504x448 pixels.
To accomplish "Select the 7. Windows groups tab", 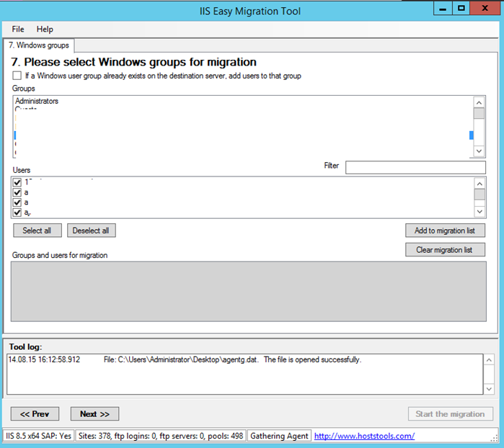I will (x=39, y=45).
